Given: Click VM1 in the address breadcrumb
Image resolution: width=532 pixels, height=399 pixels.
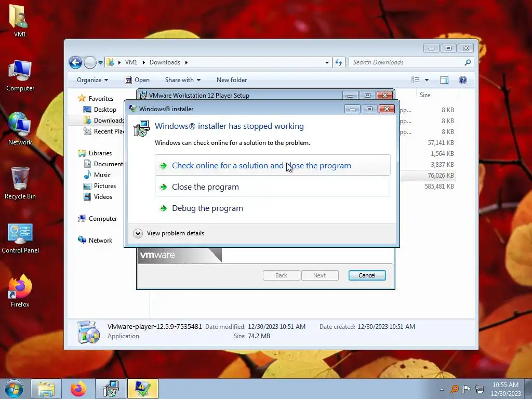Looking at the screenshot, I should click(131, 62).
